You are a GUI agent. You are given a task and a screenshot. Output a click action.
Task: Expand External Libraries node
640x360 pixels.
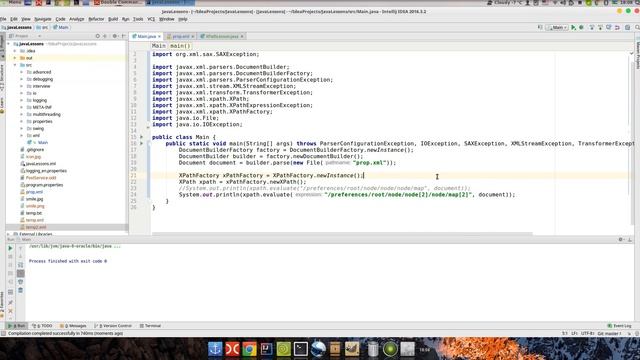tap(9, 234)
